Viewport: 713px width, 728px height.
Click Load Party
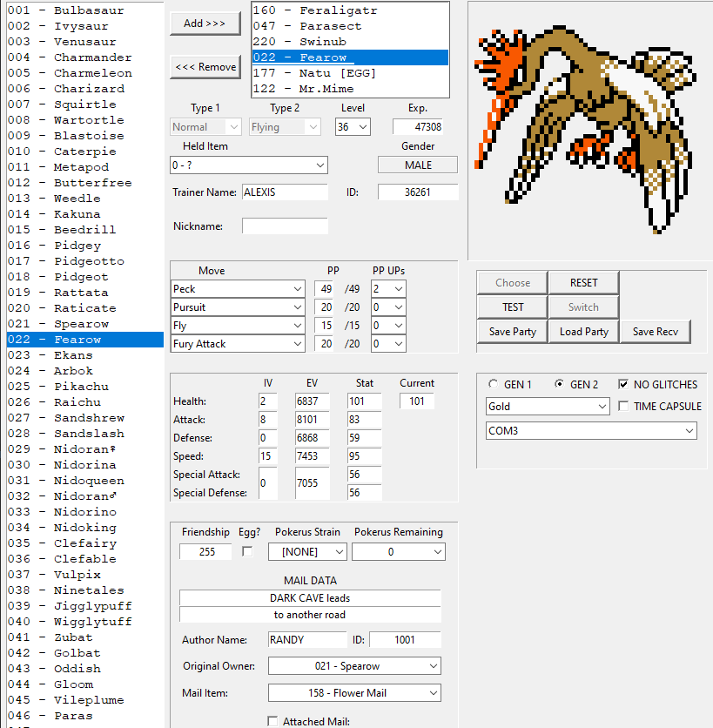point(583,331)
